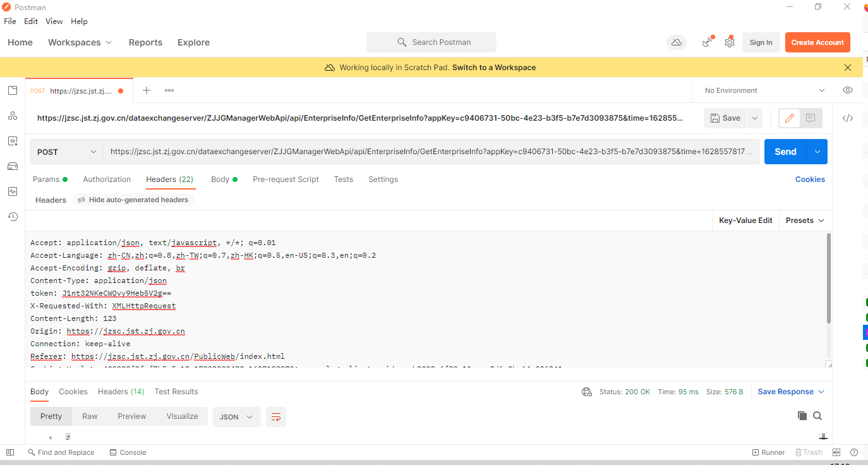The width and height of the screenshot is (868, 465).
Task: Open the Send button dropdown arrow
Action: [x=817, y=152]
